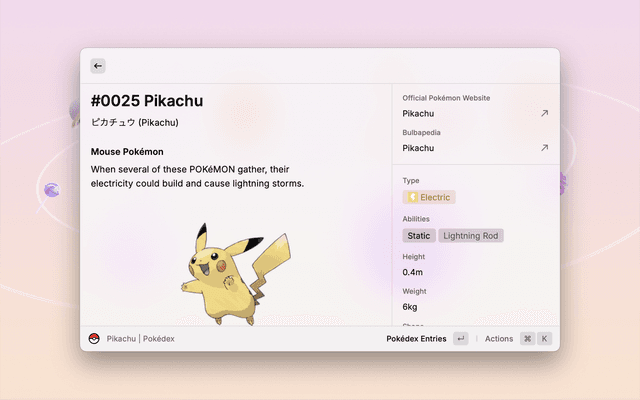
Task: Click the #0025 Pikachu title heading
Action: click(147, 101)
